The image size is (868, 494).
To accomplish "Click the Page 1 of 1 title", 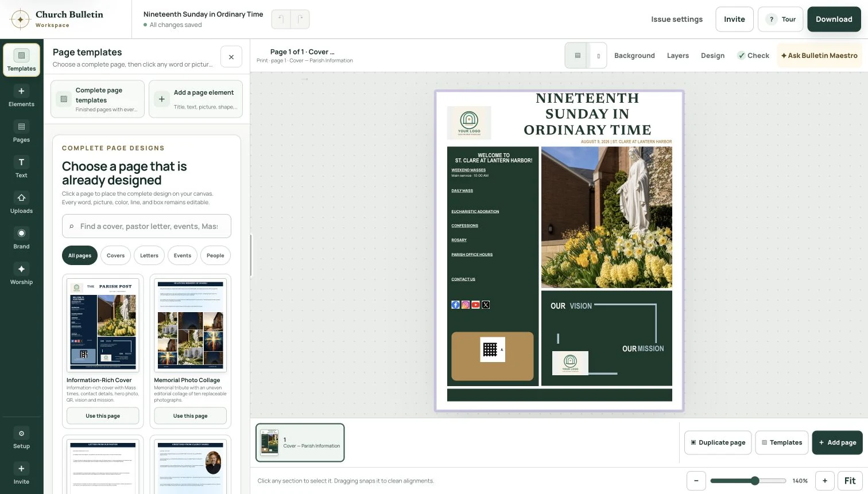I will click(303, 52).
